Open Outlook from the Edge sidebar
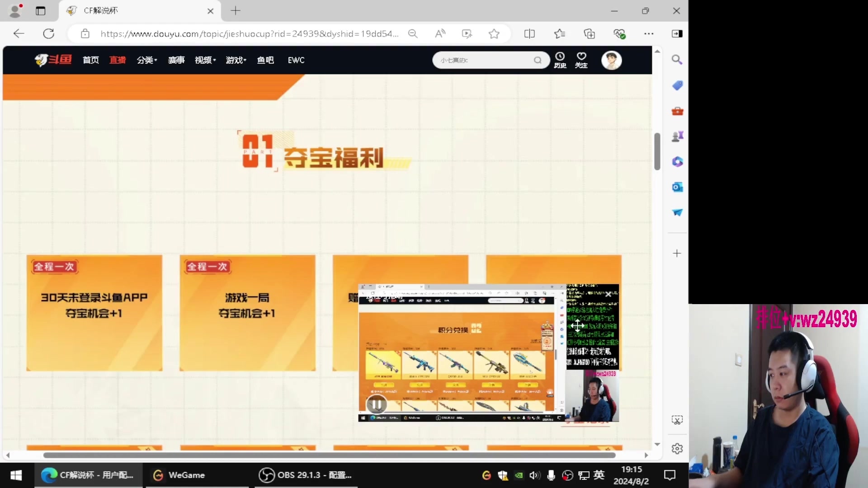Viewport: 868px width, 488px height. tap(677, 187)
